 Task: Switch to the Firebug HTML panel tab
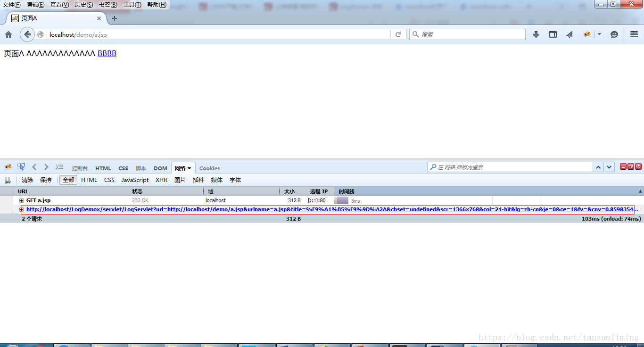(x=103, y=168)
